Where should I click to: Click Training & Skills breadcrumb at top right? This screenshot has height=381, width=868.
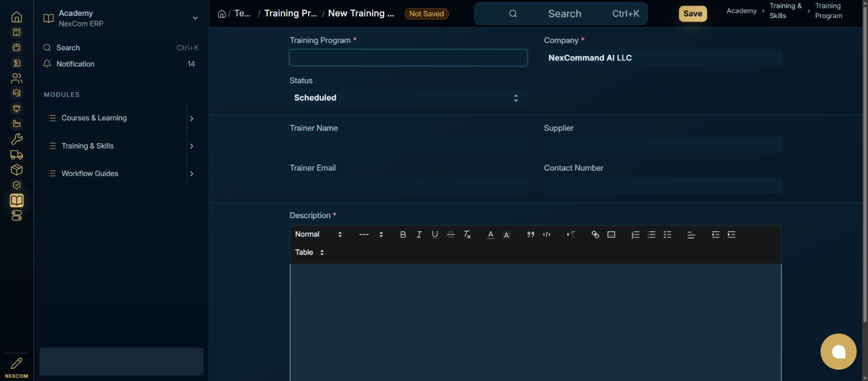pos(785,11)
